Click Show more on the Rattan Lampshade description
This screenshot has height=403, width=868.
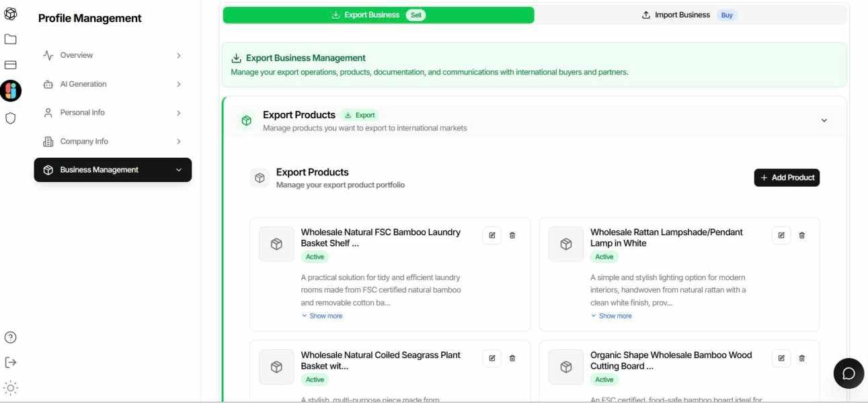[x=612, y=315]
